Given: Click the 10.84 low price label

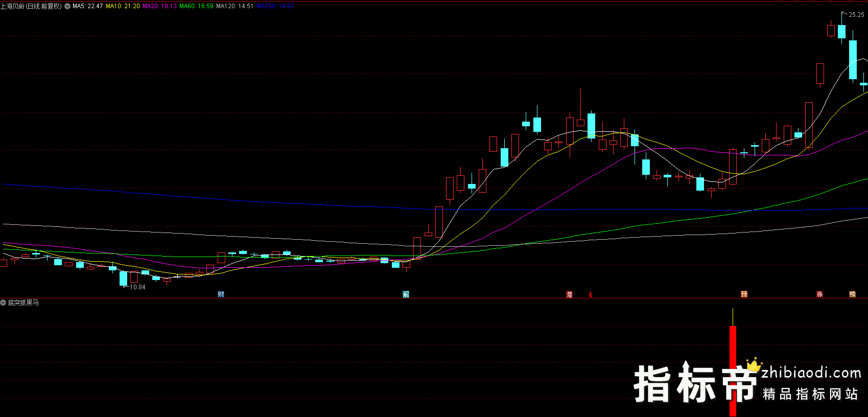Looking at the screenshot, I should click(137, 287).
